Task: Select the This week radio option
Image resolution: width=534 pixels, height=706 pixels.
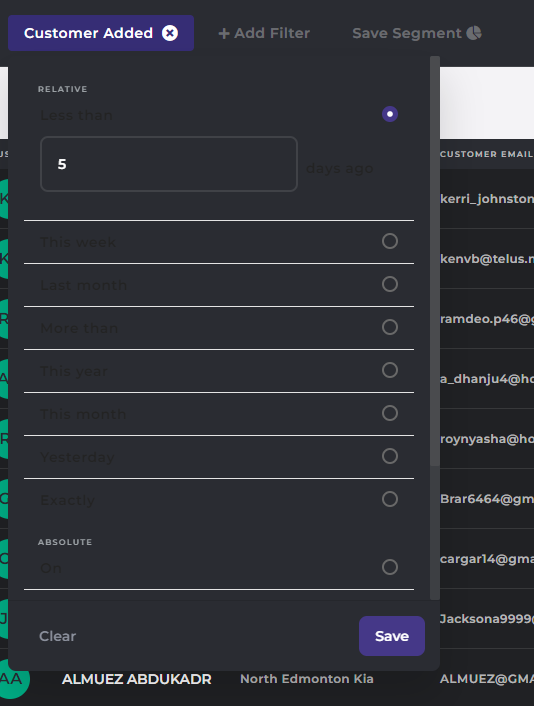Action: 390,241
